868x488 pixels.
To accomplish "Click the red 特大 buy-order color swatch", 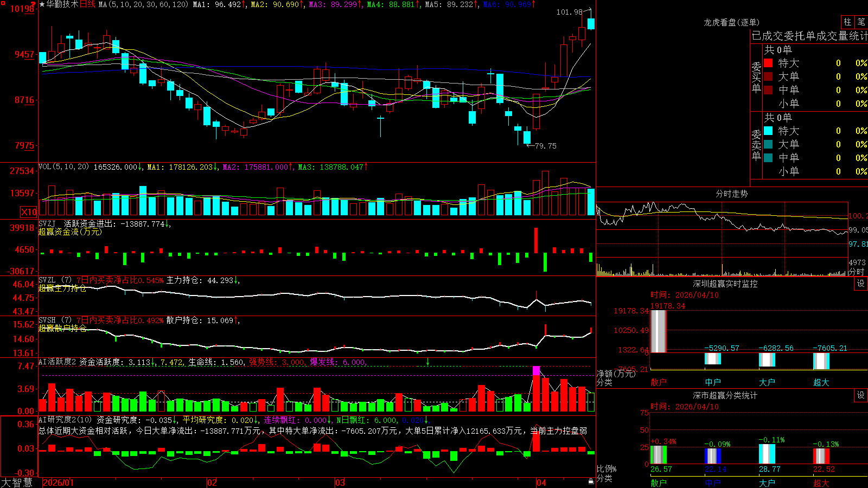I will [768, 63].
